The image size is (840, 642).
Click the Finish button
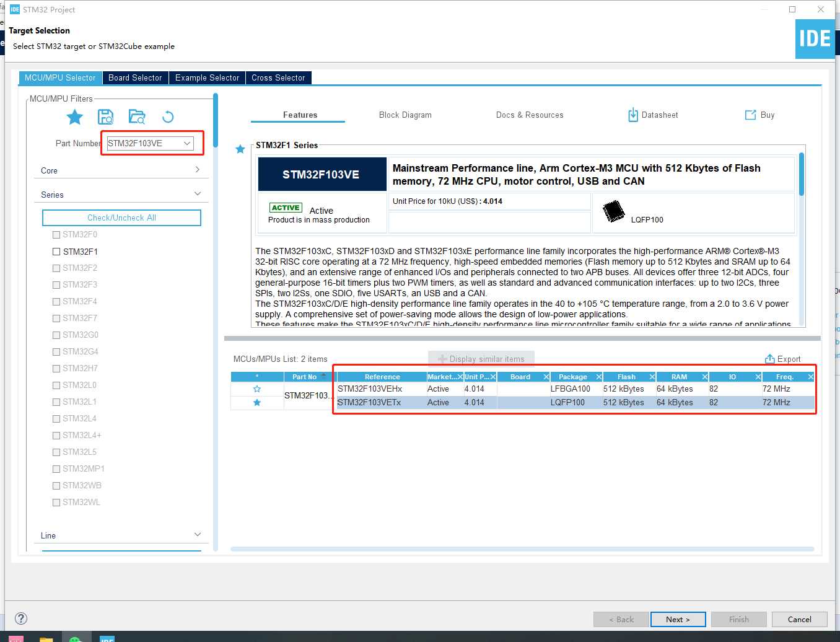(738, 619)
